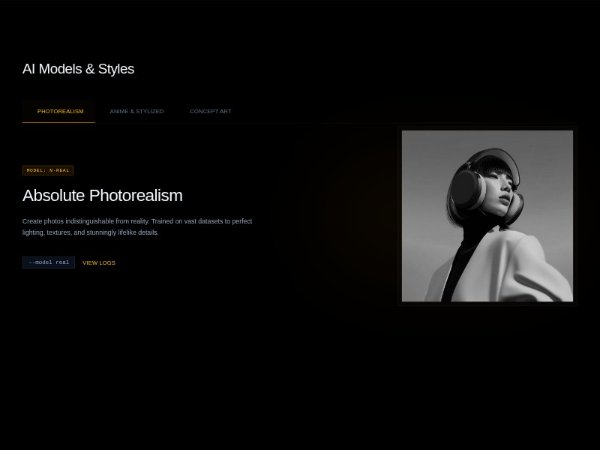The width and height of the screenshot is (600, 450).
Task: Click the black turtleneck in the portrait
Action: [464, 260]
